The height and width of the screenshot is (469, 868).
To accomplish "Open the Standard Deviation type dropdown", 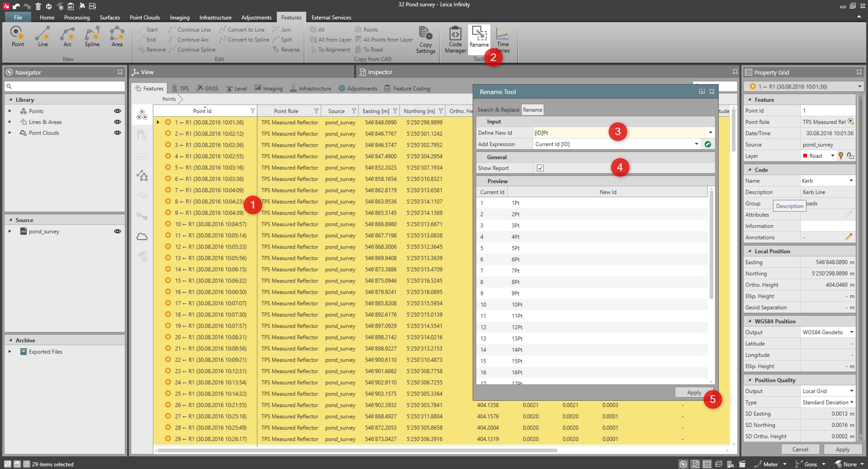I will pyautogui.click(x=851, y=402).
